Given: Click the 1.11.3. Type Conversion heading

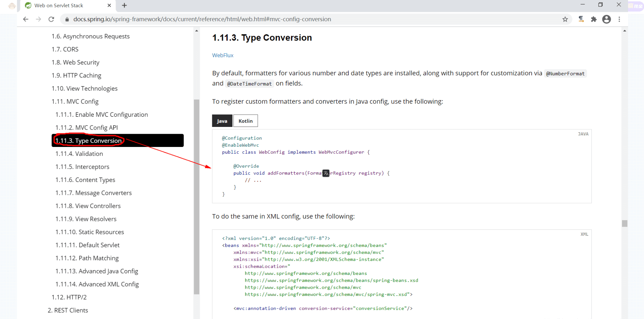Looking at the screenshot, I should [262, 38].
